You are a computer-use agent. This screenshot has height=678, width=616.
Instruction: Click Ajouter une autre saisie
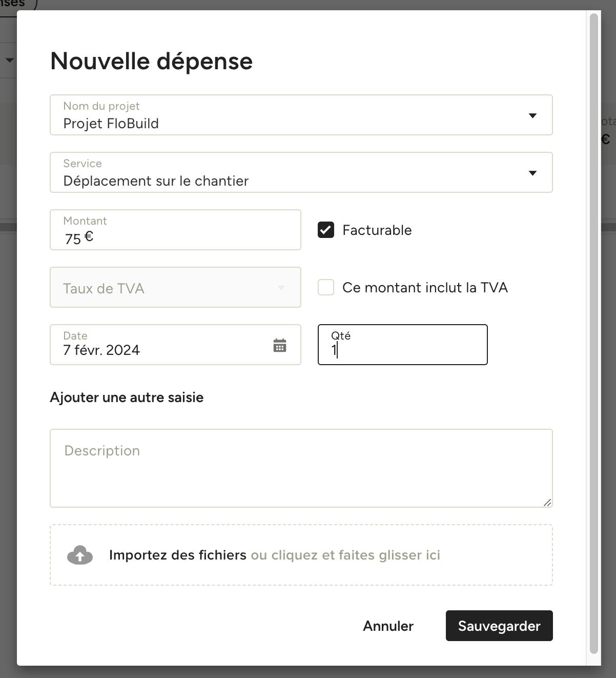pos(127,397)
